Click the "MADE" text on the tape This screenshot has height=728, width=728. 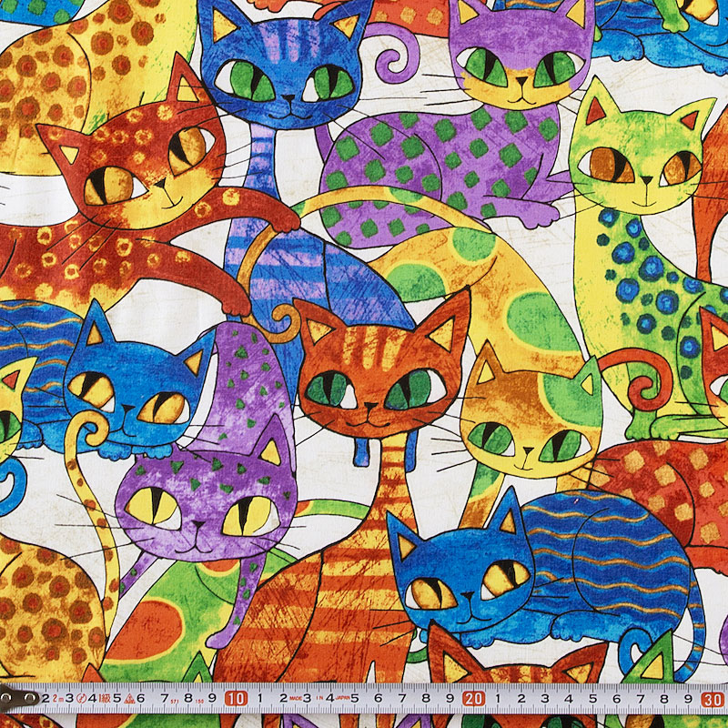coord(296,698)
